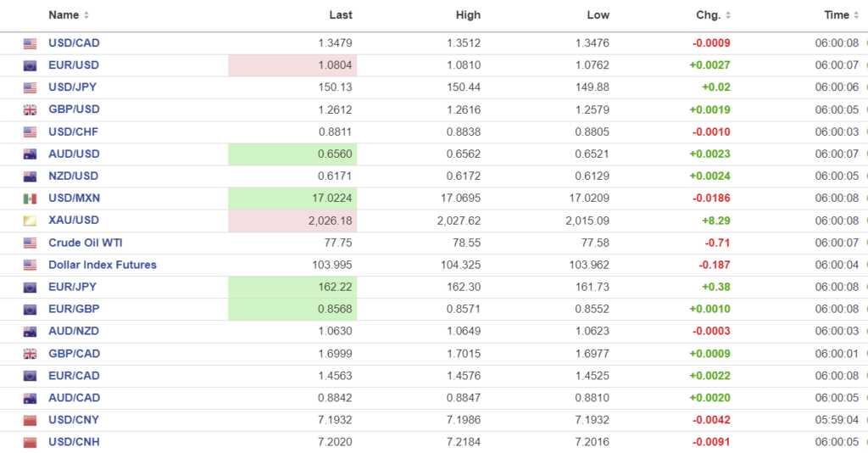Viewport: 868px width, 453px height.
Task: Click the pink highlighted EUR/USD last price
Action: click(x=292, y=65)
